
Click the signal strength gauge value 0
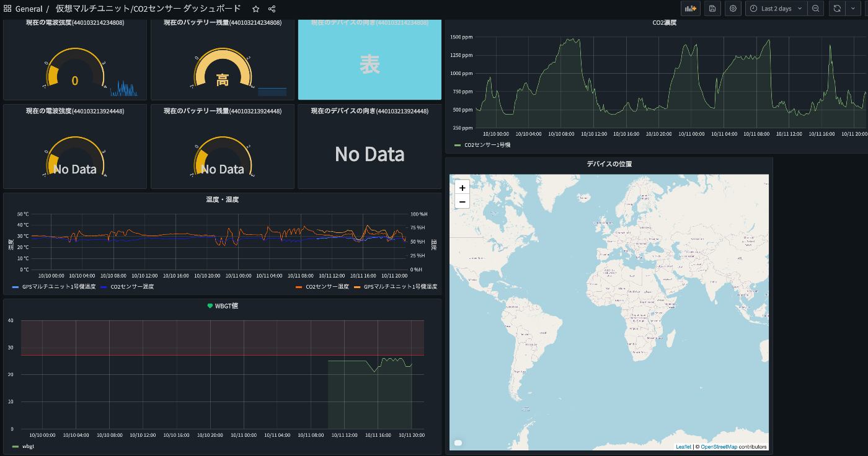[75, 81]
